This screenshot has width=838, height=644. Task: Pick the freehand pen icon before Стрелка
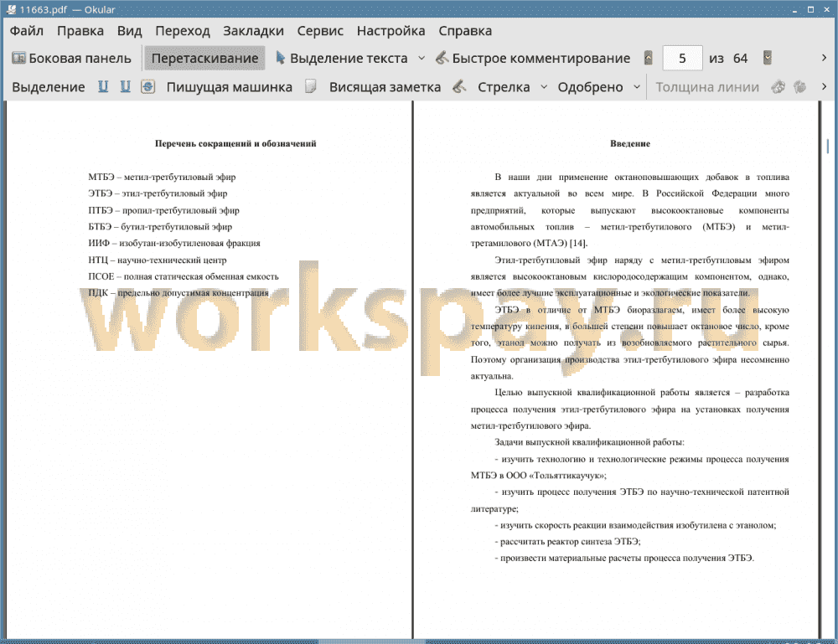(x=459, y=86)
